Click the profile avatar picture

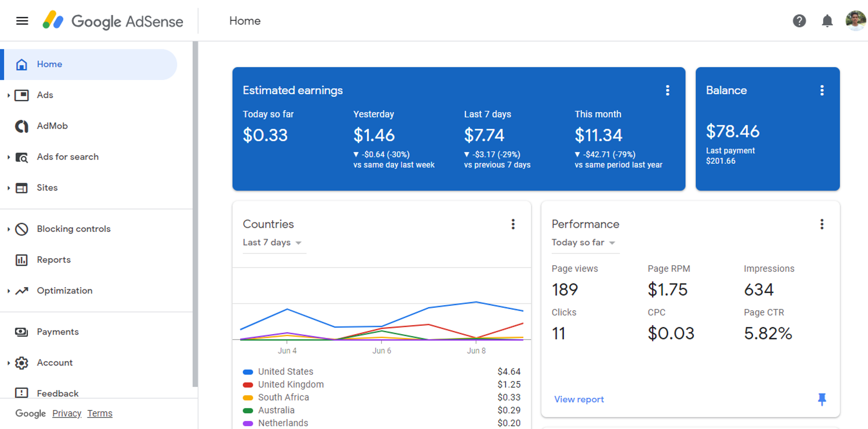click(x=855, y=21)
